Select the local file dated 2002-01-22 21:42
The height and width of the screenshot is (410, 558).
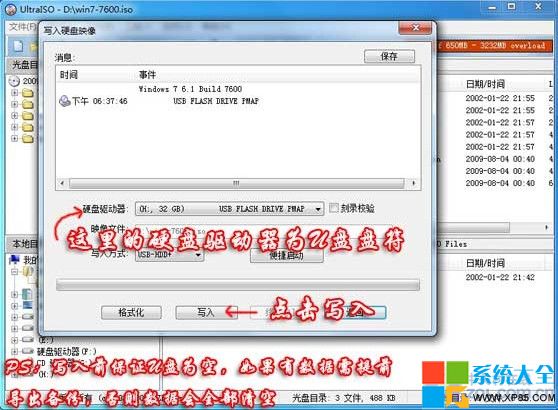[500, 277]
